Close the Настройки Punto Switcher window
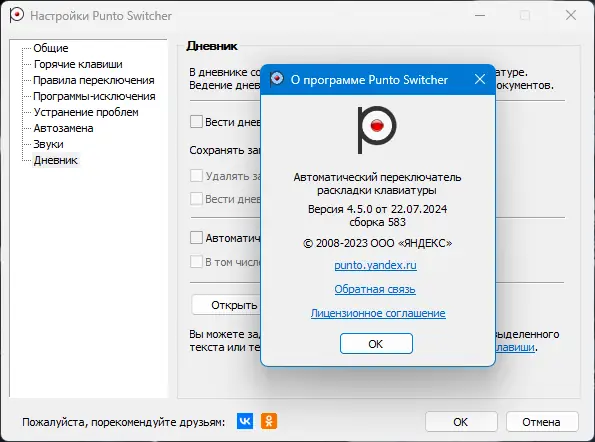This screenshot has height=442, width=595. click(x=571, y=16)
